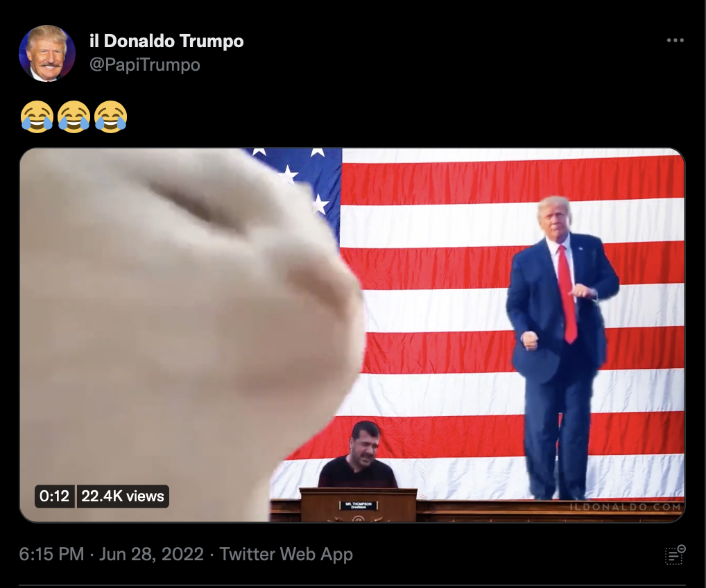Open the il Donaldo Trumpo profile name
The width and height of the screenshot is (706, 588).
pos(166,41)
